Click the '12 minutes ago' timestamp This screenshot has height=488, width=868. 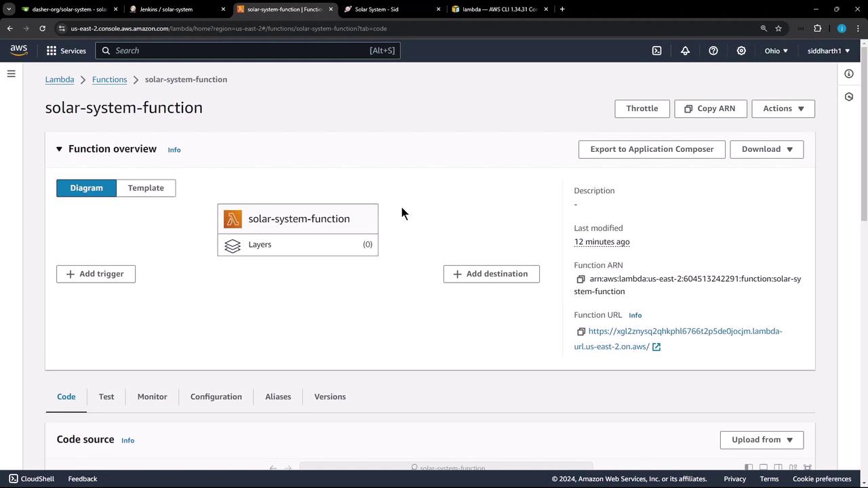[x=602, y=242]
